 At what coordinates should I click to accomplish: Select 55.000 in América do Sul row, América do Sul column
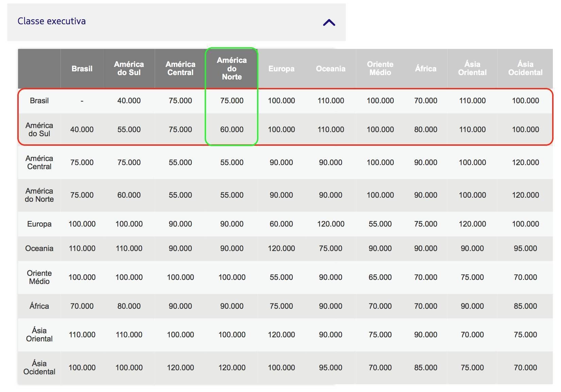pos(129,129)
